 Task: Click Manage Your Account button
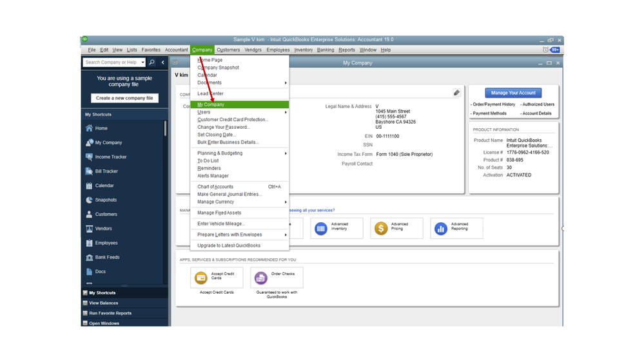513,93
